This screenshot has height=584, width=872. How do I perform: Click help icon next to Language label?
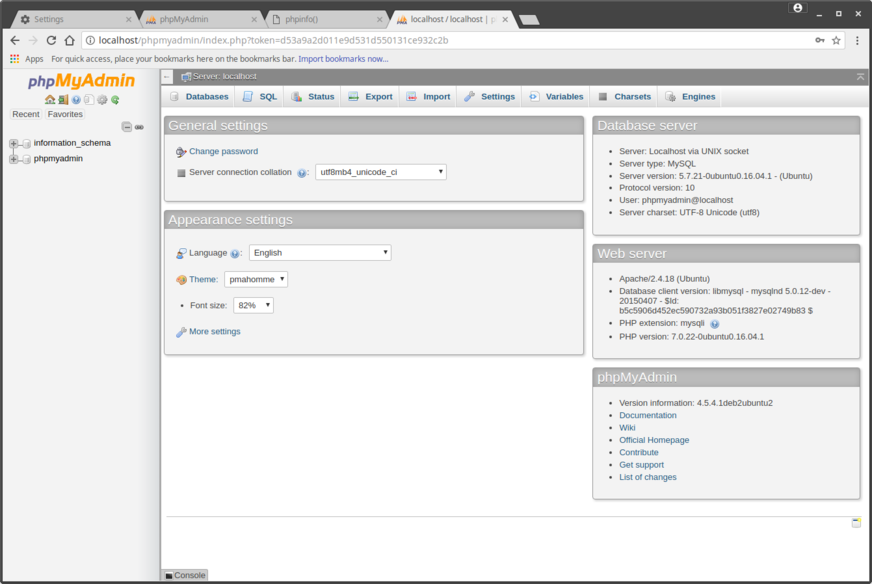235,254
